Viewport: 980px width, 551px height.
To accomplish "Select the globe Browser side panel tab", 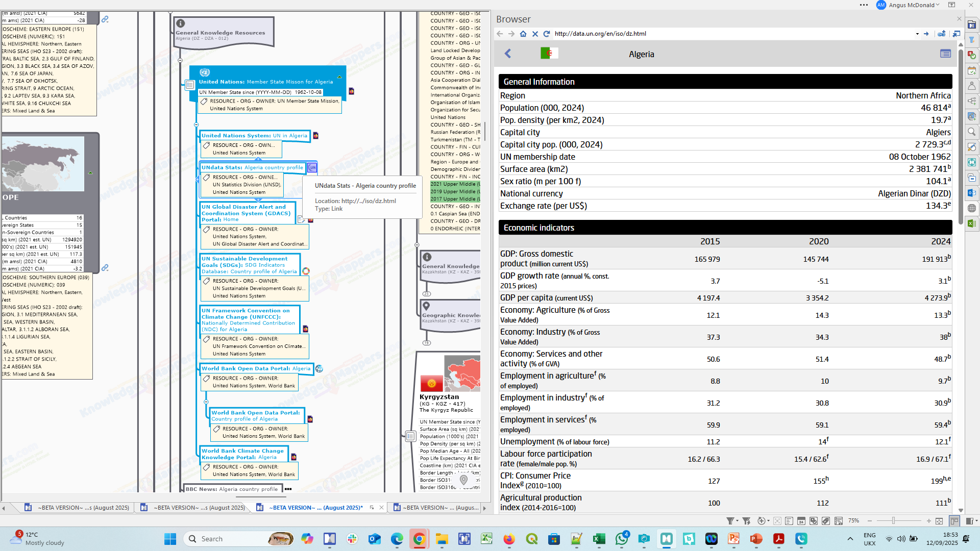I will coord(972,208).
